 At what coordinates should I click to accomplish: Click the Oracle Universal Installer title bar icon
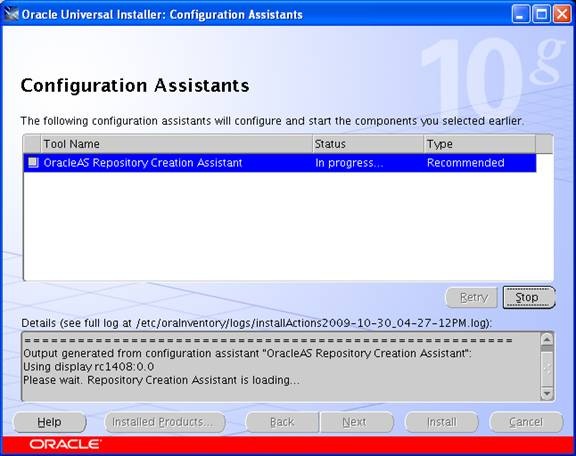click(x=11, y=14)
